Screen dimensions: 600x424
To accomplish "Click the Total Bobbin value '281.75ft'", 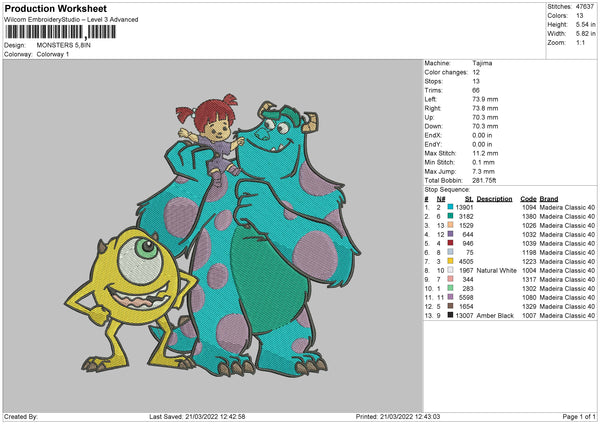I will (484, 180).
